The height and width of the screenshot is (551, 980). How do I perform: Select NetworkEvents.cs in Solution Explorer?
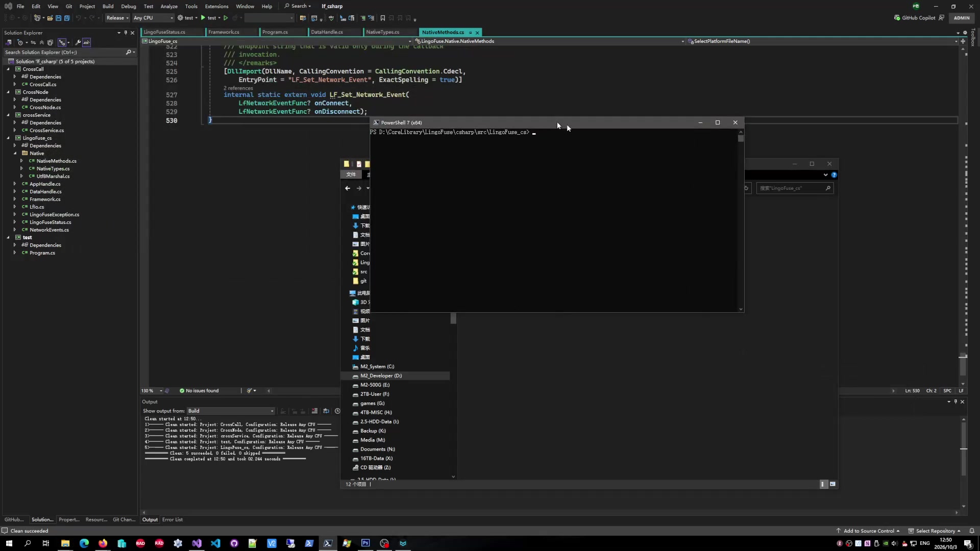click(x=49, y=230)
